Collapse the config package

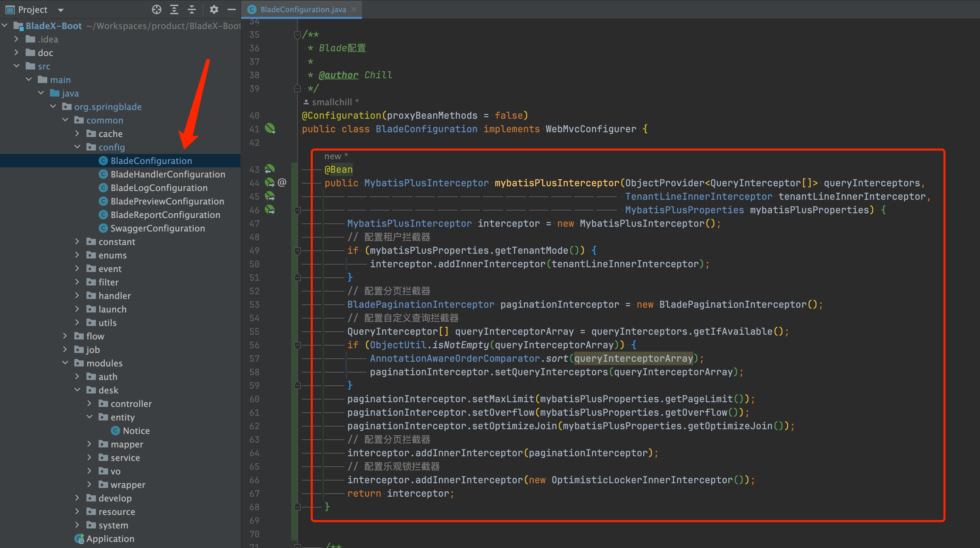tap(77, 147)
